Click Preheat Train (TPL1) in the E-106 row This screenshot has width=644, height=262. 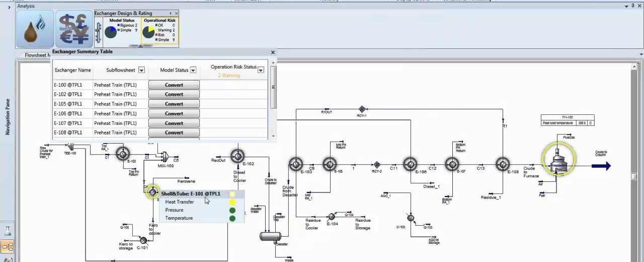[x=115, y=113]
